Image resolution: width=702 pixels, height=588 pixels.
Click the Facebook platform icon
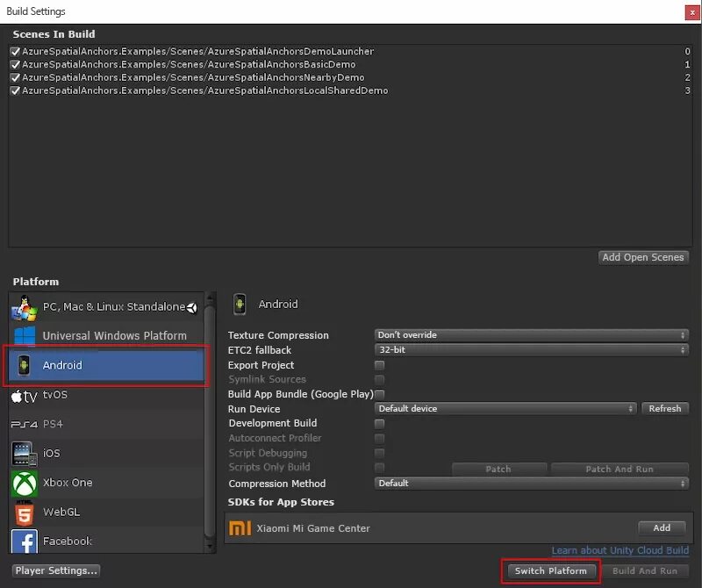pyautogui.click(x=25, y=541)
